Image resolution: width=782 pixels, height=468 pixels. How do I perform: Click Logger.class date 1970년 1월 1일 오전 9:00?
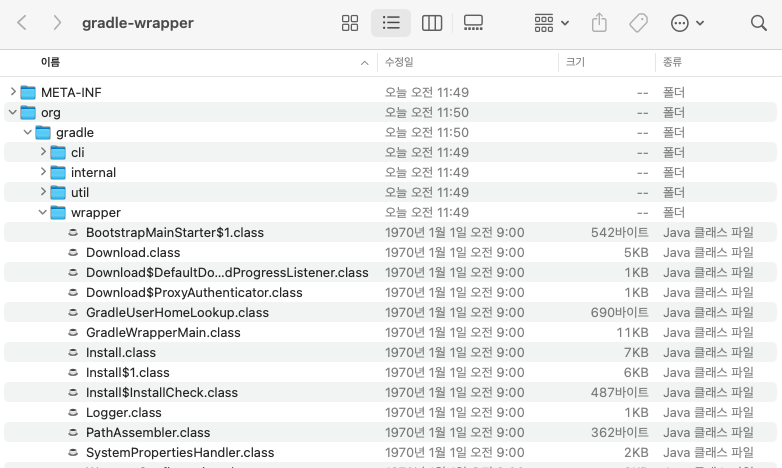(x=454, y=412)
